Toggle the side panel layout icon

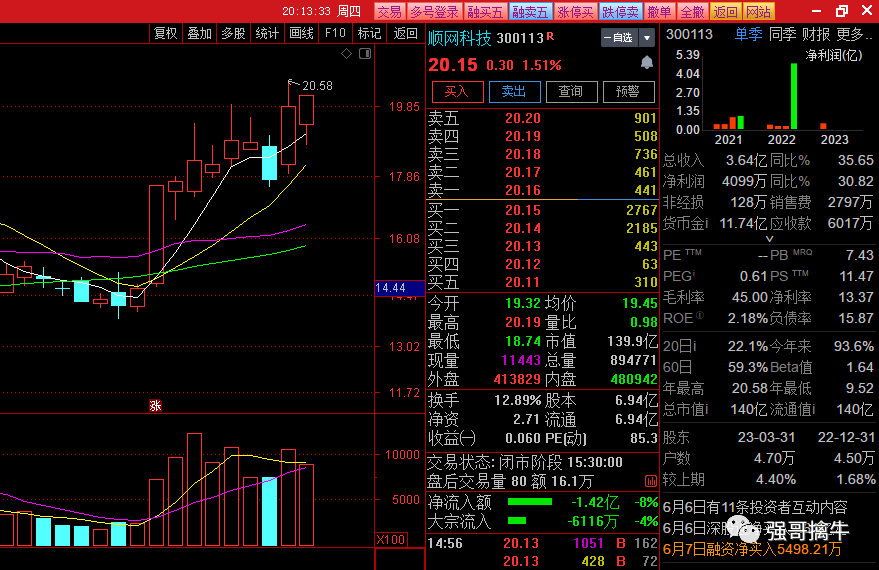click(x=365, y=53)
